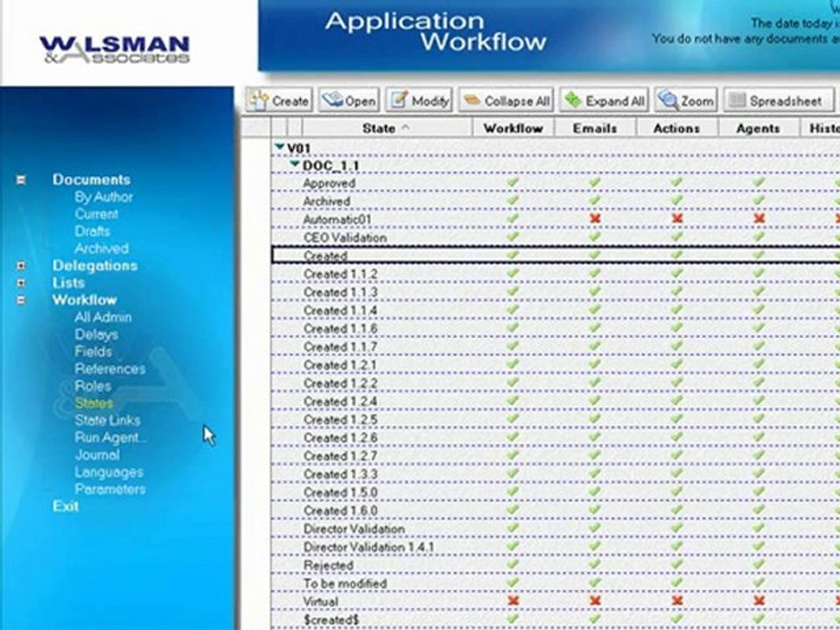This screenshot has height=630, width=840.
Task: Click the Spreadsheet toolbar button
Action: click(x=779, y=100)
